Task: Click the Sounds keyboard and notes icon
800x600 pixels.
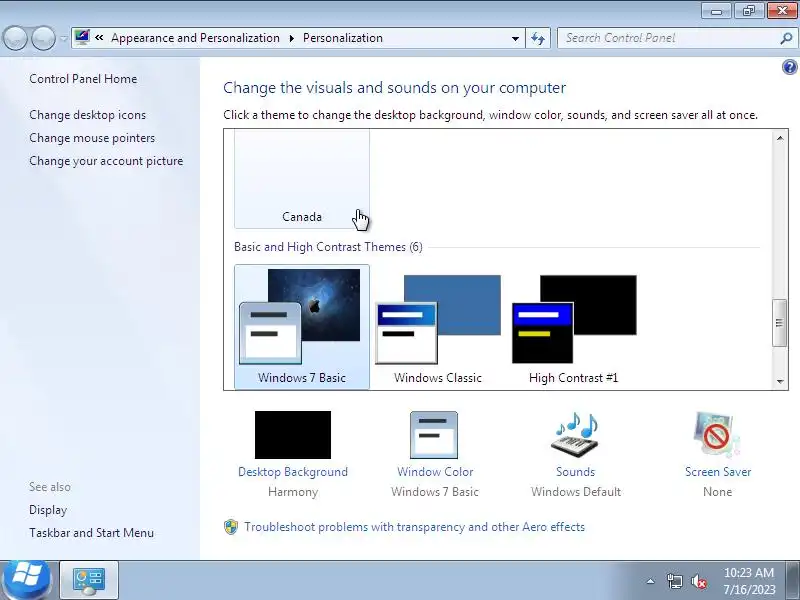Action: coord(576,435)
